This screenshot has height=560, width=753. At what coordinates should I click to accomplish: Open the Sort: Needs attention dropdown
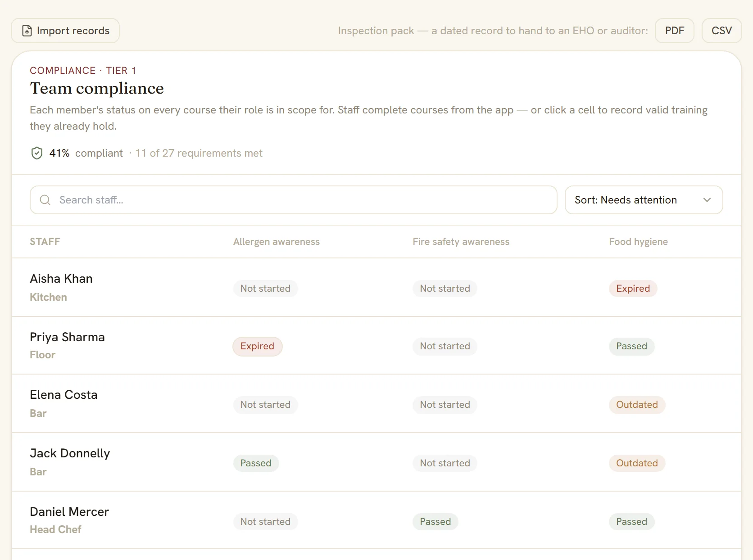[x=644, y=200]
